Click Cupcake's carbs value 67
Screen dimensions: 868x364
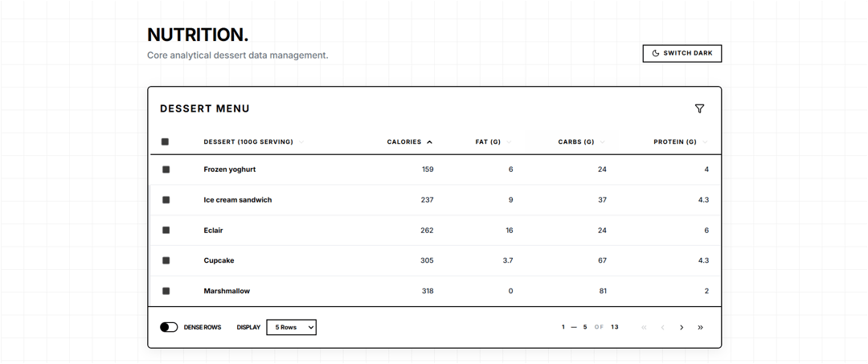pos(602,260)
